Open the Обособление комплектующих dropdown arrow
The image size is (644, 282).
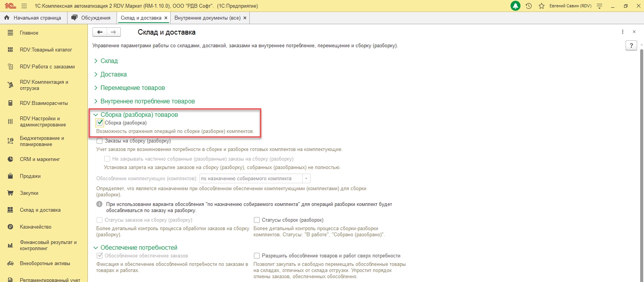click(x=306, y=179)
